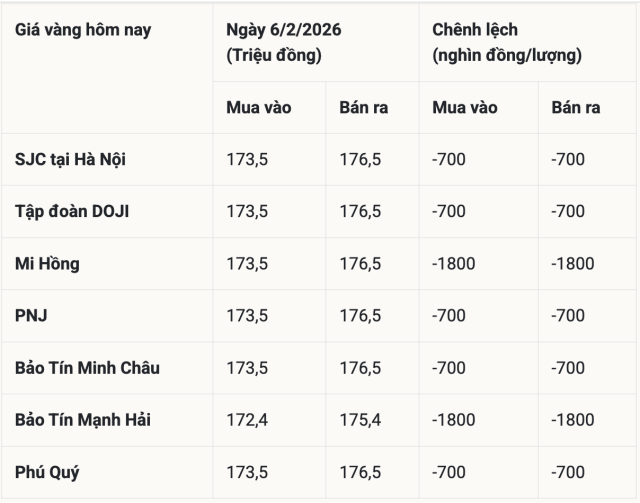The height and width of the screenshot is (503, 640).
Task: Click Mi Hồng's buy-in difference -1800
Action: (453, 264)
